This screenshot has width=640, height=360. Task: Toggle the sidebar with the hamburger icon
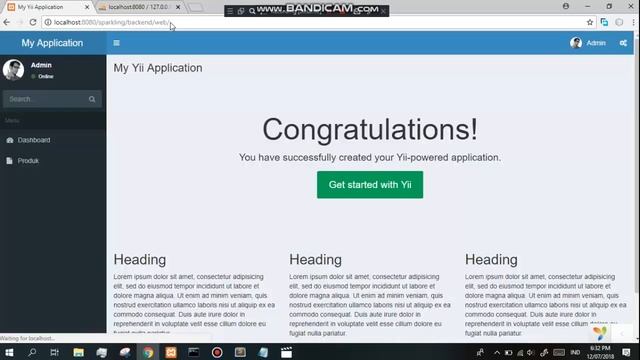tap(116, 43)
